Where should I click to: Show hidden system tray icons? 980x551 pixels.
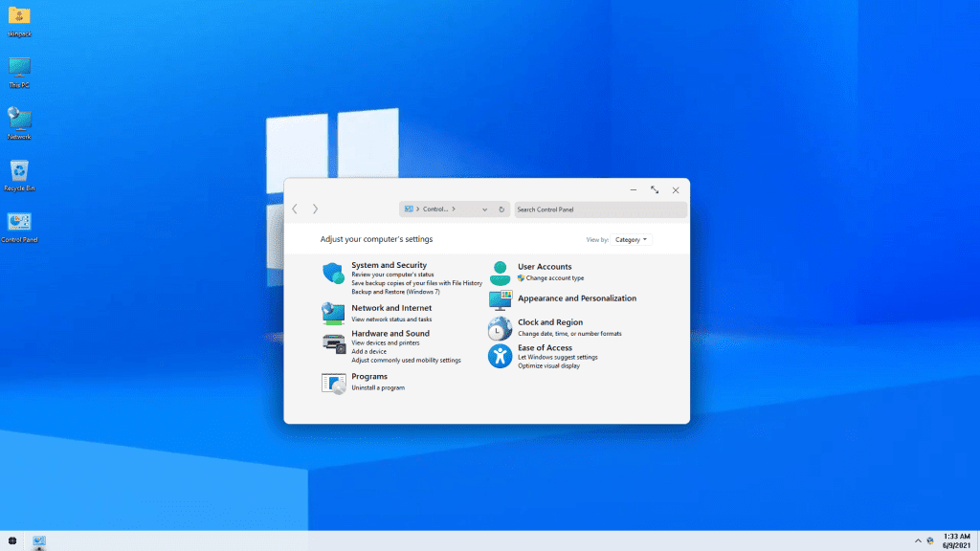coord(918,541)
